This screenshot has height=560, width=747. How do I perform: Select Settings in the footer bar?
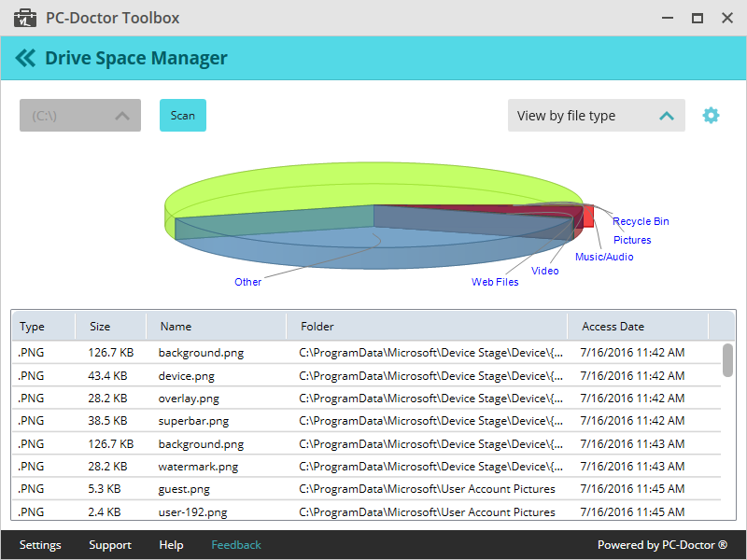[40, 544]
